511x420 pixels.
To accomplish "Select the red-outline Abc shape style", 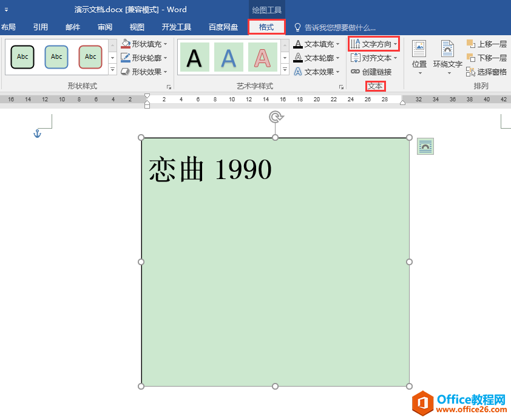I will 90,57.
